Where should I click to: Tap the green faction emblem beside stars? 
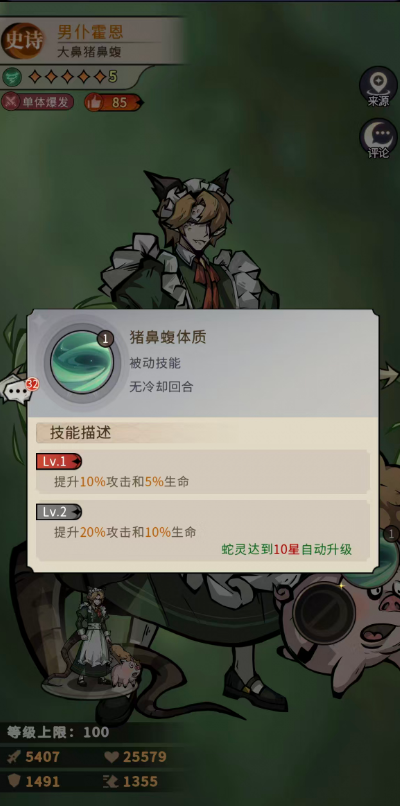[10, 77]
